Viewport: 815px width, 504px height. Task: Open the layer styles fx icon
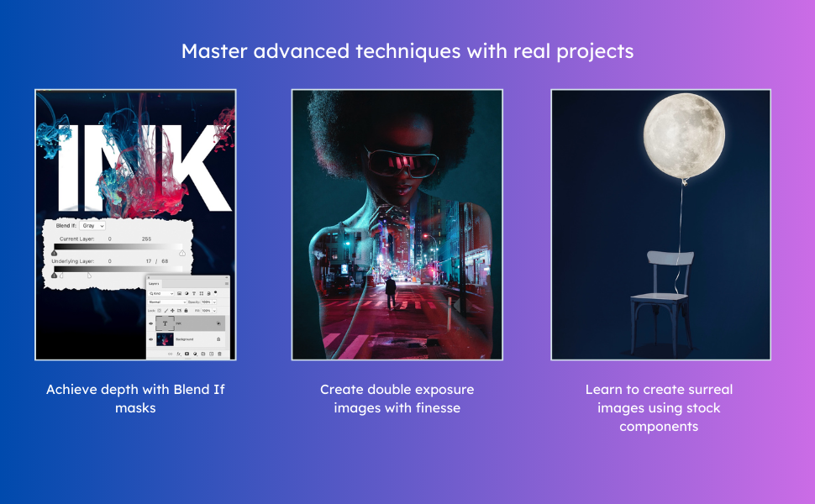click(180, 353)
